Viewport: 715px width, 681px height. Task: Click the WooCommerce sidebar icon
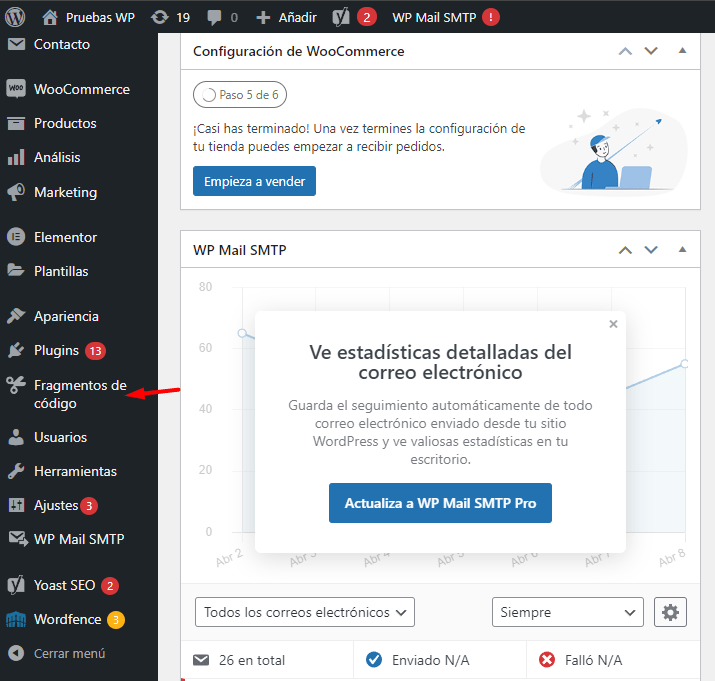(16, 88)
